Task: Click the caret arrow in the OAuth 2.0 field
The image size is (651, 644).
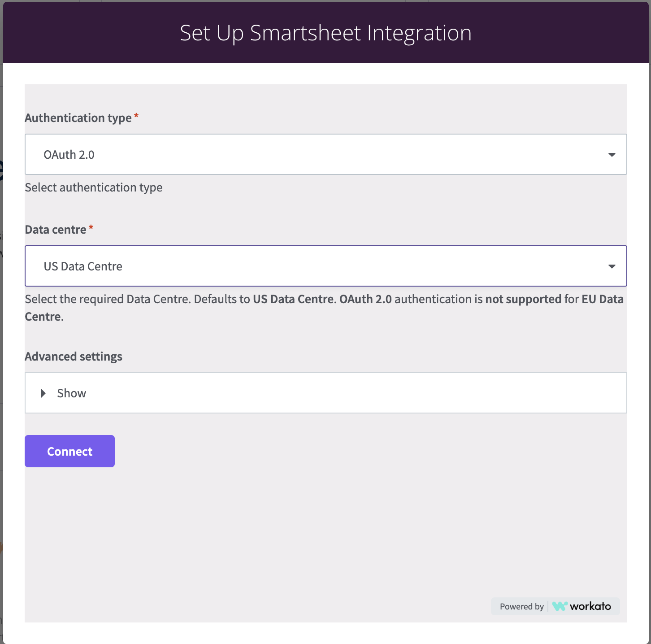Action: 612,155
